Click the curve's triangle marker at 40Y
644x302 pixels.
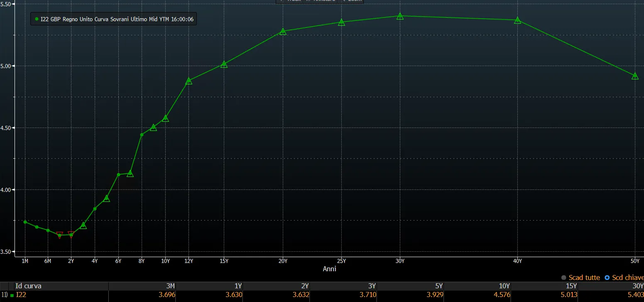click(517, 20)
